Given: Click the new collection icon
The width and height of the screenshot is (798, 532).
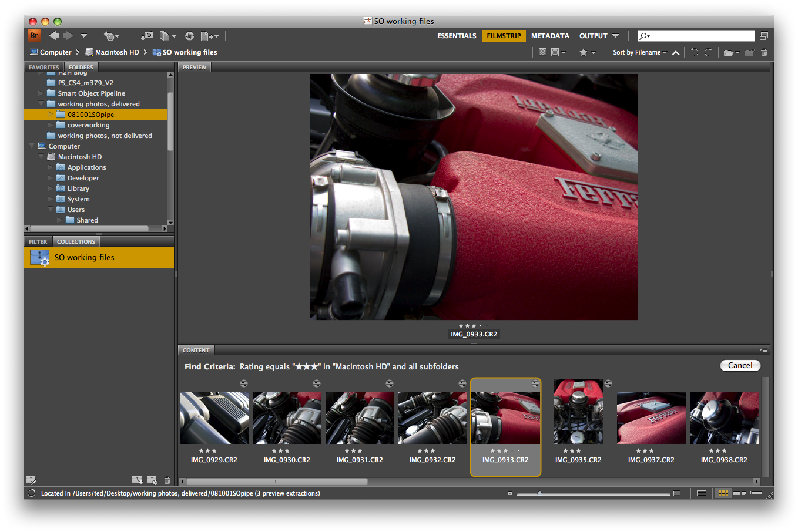Looking at the screenshot, I should tap(137, 480).
